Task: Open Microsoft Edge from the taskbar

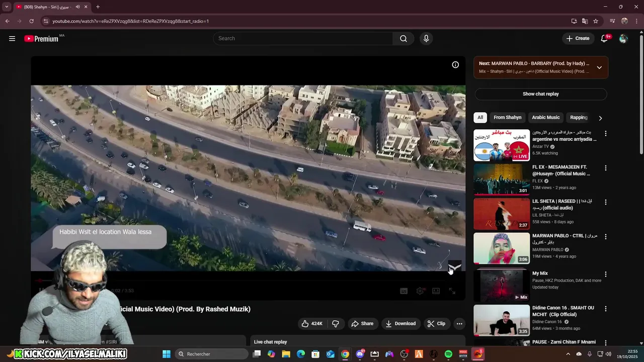Action: 301,354
